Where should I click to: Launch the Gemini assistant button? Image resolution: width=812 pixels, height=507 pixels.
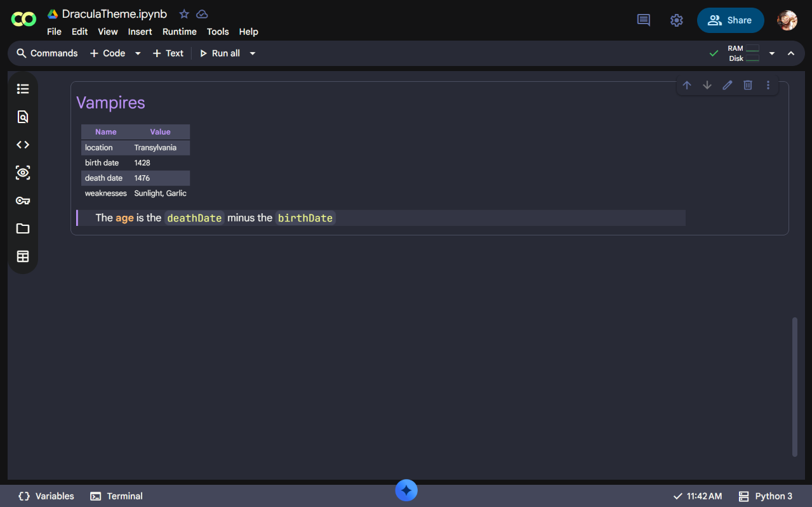[x=406, y=491]
